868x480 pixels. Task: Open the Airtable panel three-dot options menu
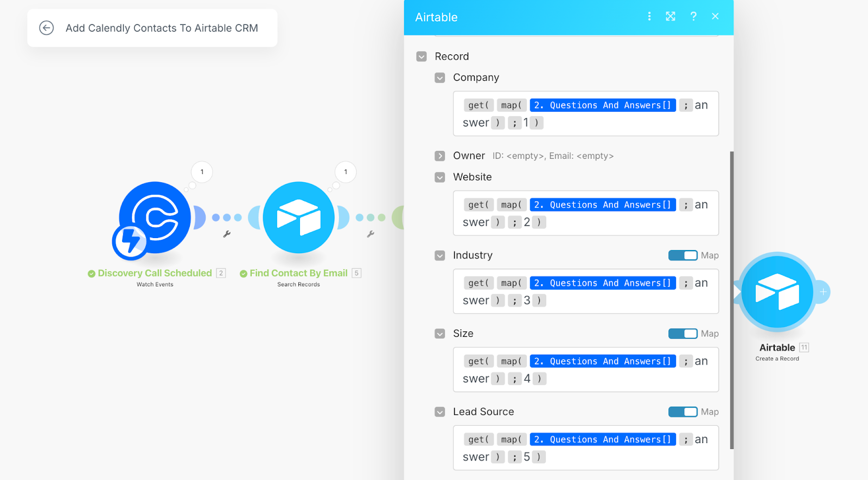649,16
